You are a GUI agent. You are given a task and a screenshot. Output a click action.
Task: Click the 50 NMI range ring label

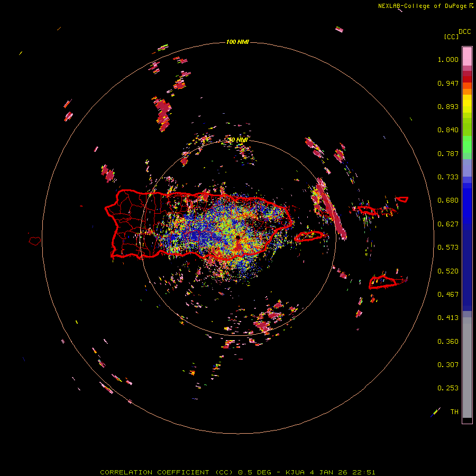pyautogui.click(x=238, y=140)
